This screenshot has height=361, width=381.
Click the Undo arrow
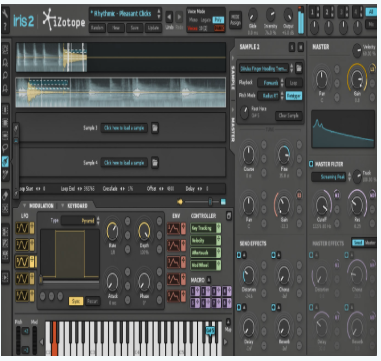pyautogui.click(x=169, y=16)
